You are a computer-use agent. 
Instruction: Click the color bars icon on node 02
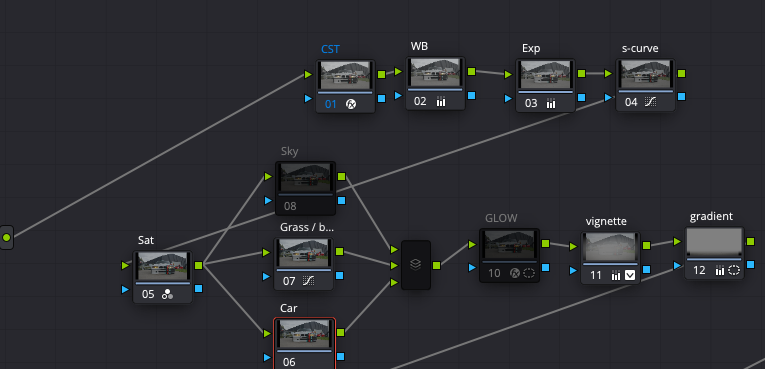pos(441,102)
